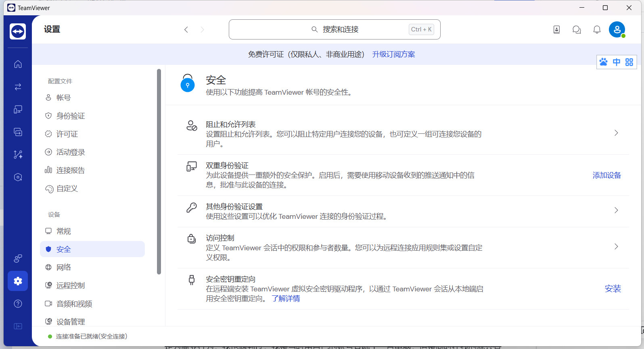
Task: Click the 连接准备已就绪 status text
Action: 92,337
